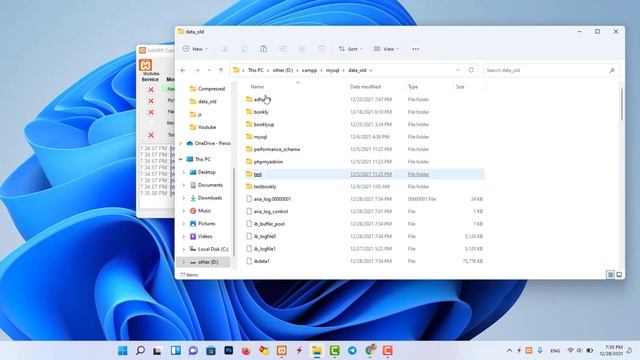Click the XAMPP logo in XAMPP window
Image resolution: width=640 pixels, height=360 pixels.
(x=145, y=65)
